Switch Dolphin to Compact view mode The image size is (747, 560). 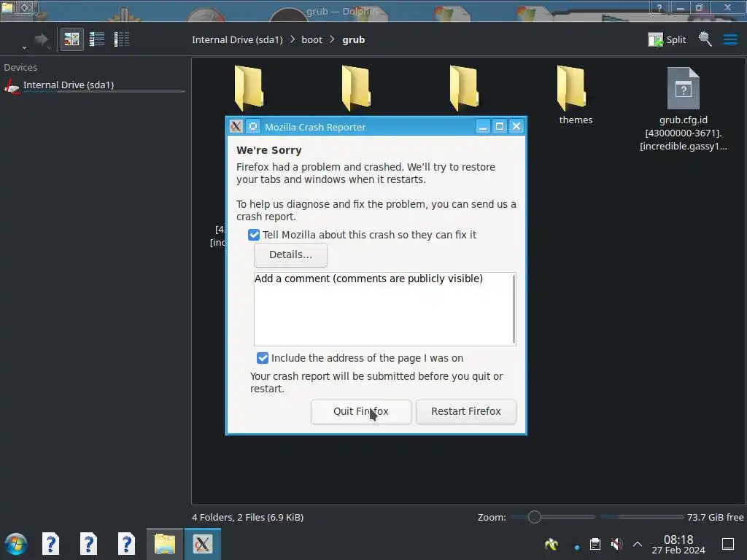pyautogui.click(x=97, y=39)
